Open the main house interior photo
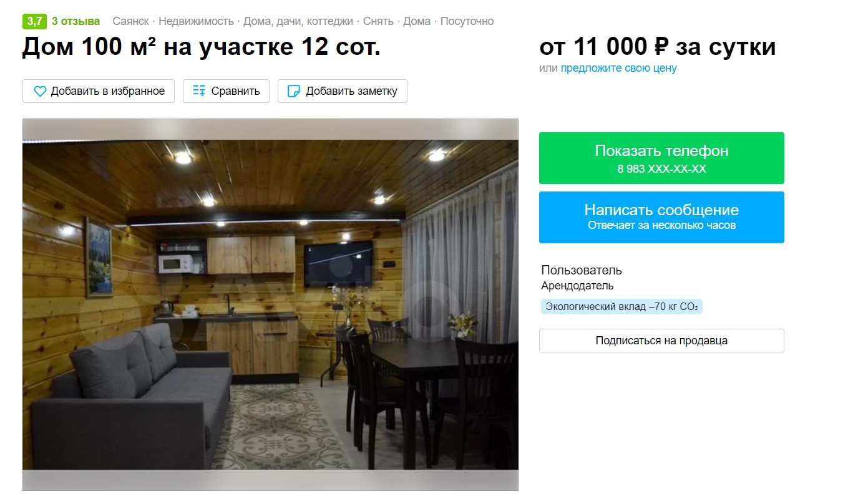Screen dimensions: 843x504 (x=270, y=304)
